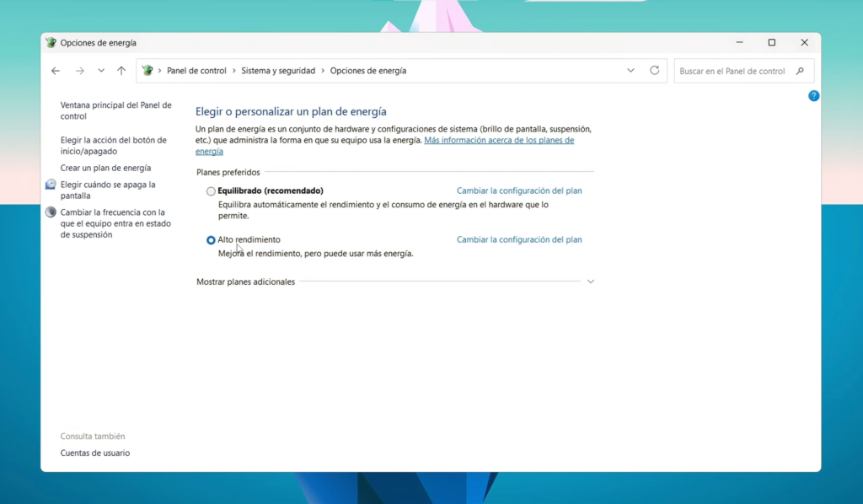Click the search magnifier icon
863x504 pixels.
[x=800, y=71]
